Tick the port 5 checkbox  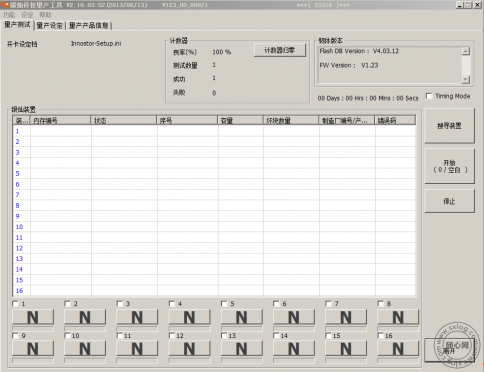click(x=224, y=304)
